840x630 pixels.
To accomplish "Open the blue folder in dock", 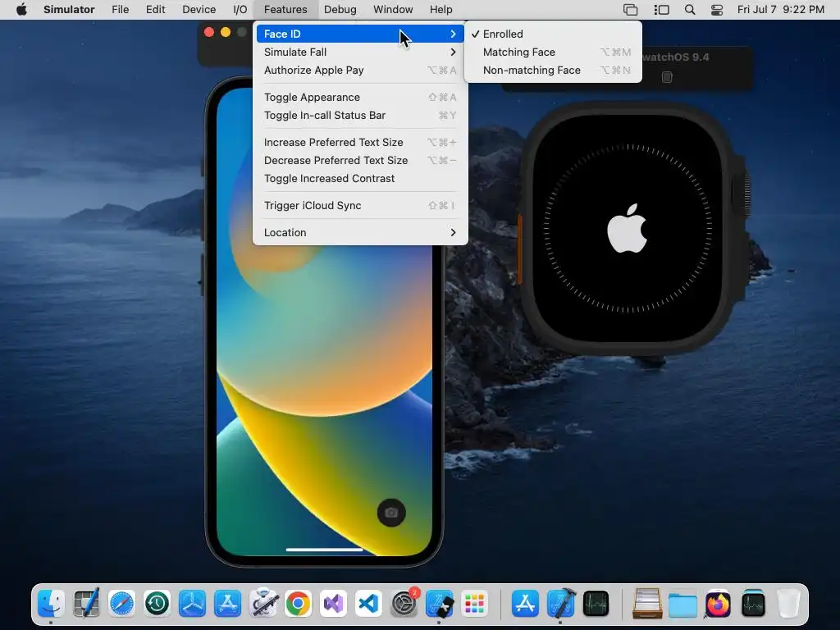I will click(x=682, y=605).
